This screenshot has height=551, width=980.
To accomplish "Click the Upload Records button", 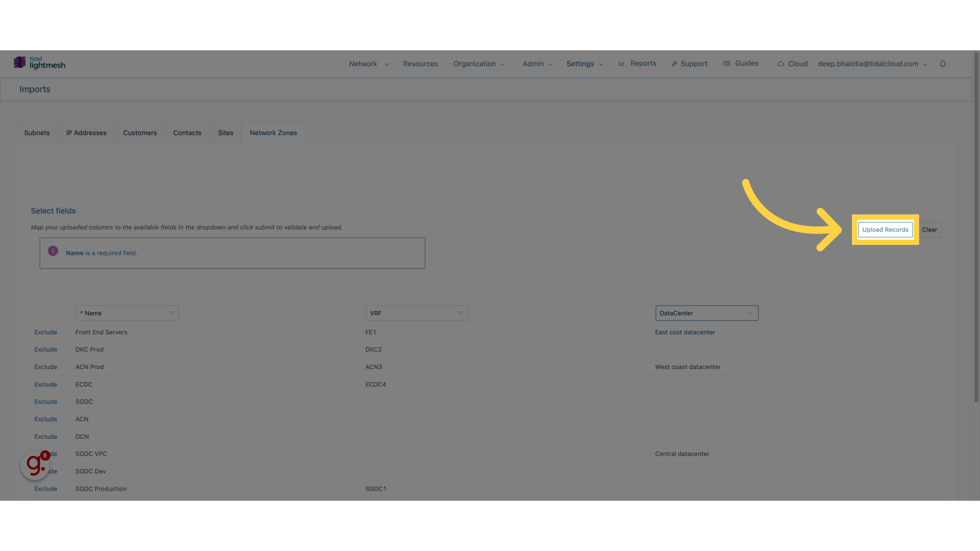I will [x=885, y=230].
